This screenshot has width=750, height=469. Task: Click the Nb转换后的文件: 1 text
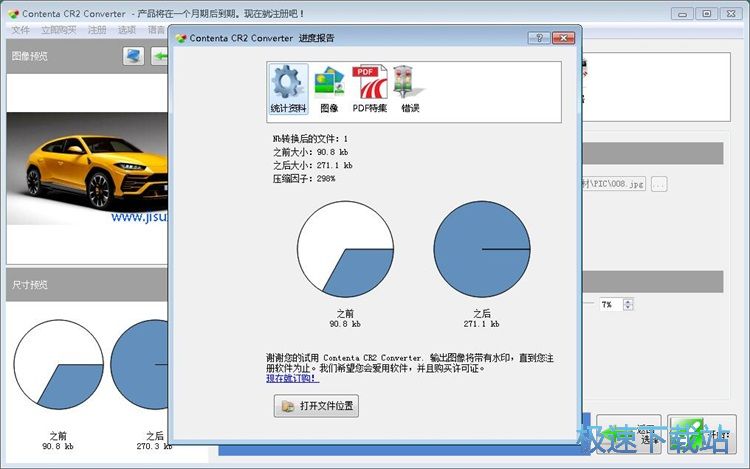tap(310, 139)
